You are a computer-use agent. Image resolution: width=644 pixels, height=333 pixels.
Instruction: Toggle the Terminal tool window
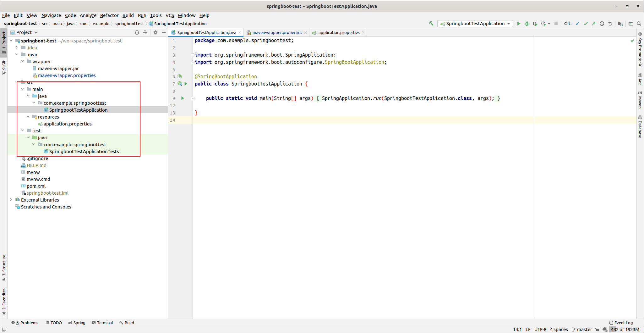click(102, 323)
